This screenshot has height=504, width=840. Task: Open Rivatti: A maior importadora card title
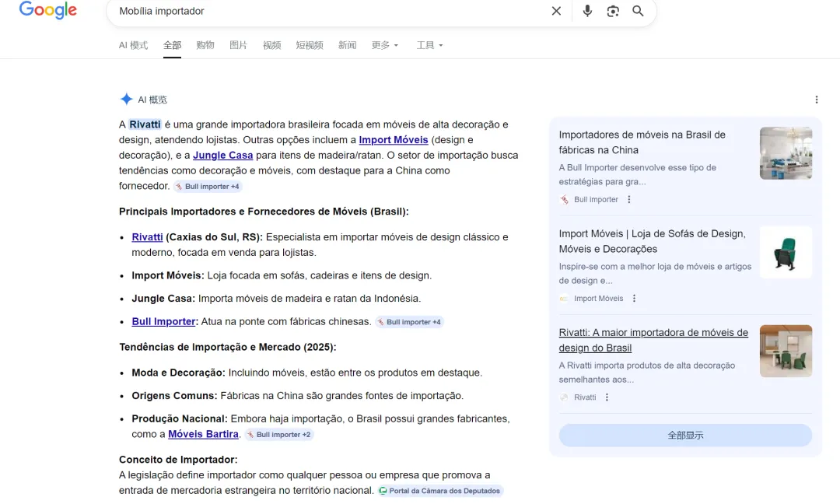pos(653,340)
